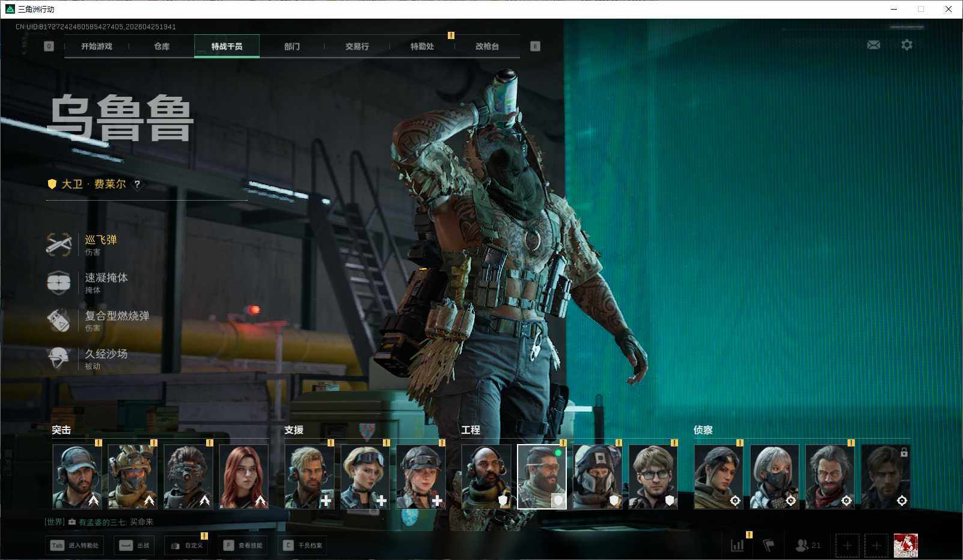
Task: Click the CN UID text line
Action: coord(96,27)
